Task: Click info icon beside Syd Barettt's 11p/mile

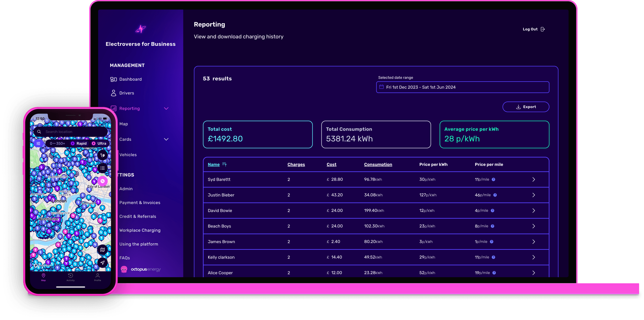Action: 493,180
